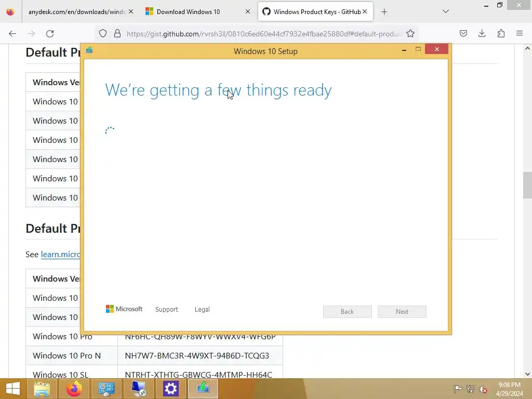
Task: Minimize the Windows 10 Setup window
Action: pyautogui.click(x=404, y=50)
